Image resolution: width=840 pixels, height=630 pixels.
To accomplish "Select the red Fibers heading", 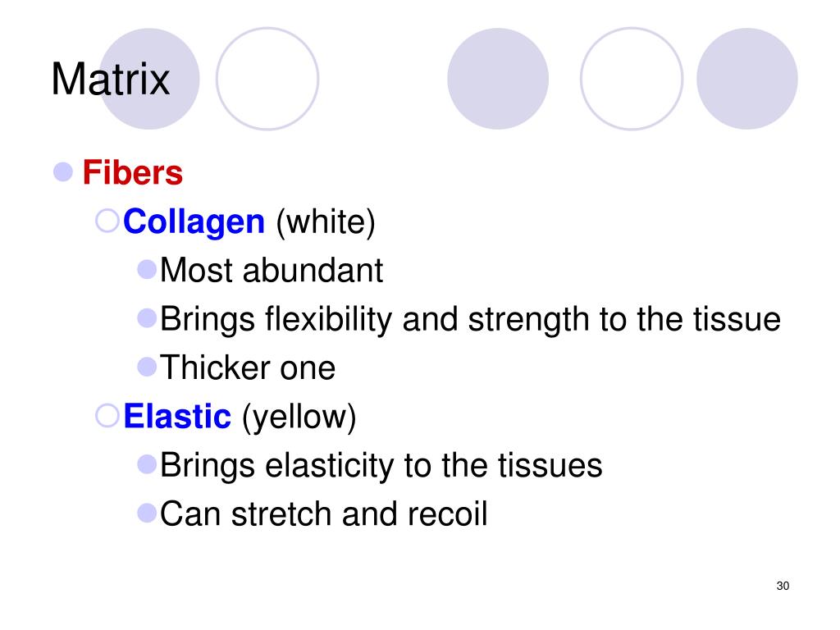I will pos(133,172).
